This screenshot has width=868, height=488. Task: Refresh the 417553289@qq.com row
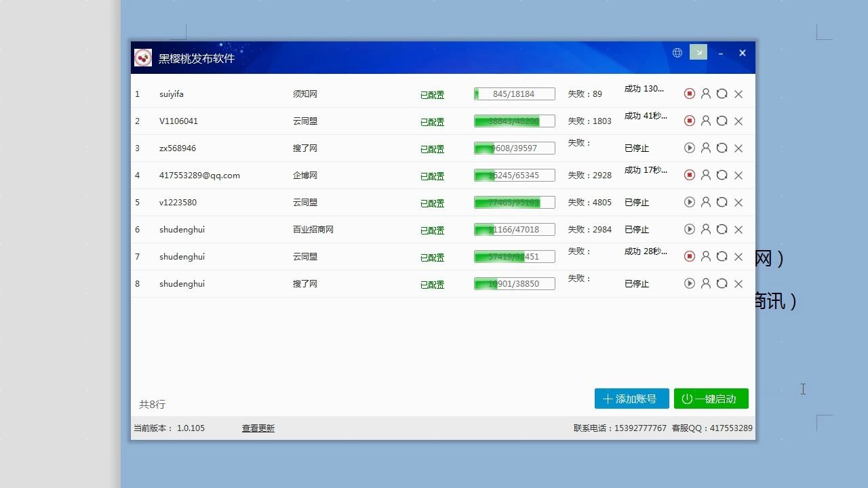pyautogui.click(x=722, y=175)
